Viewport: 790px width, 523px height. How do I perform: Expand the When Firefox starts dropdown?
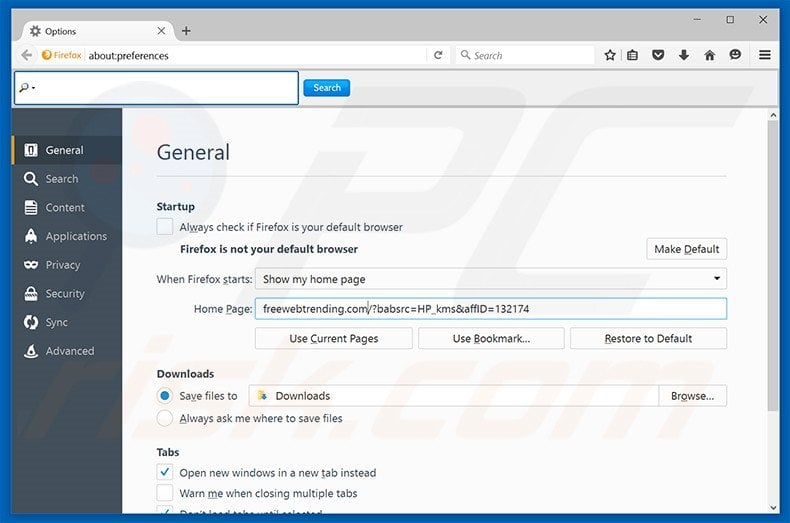(x=491, y=279)
